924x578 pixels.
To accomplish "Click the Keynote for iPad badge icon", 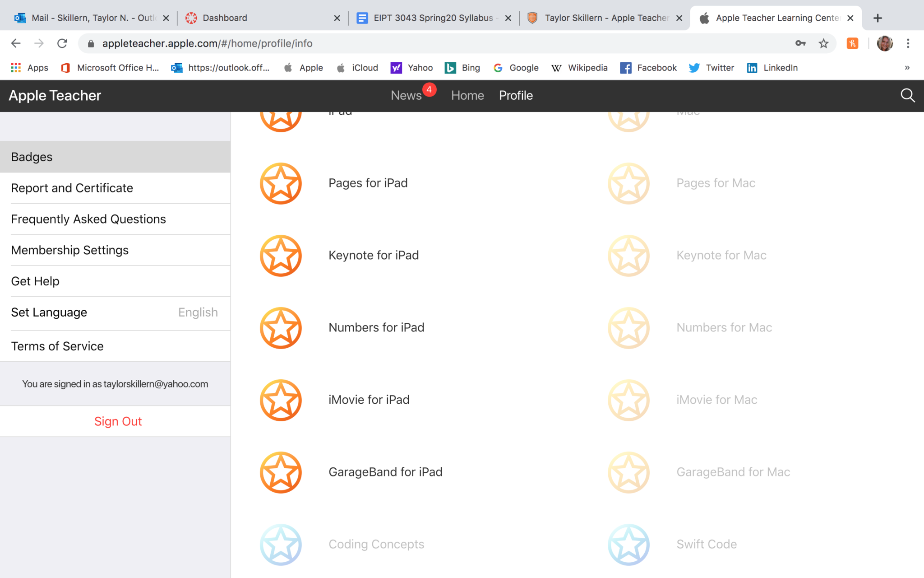I will 281,256.
